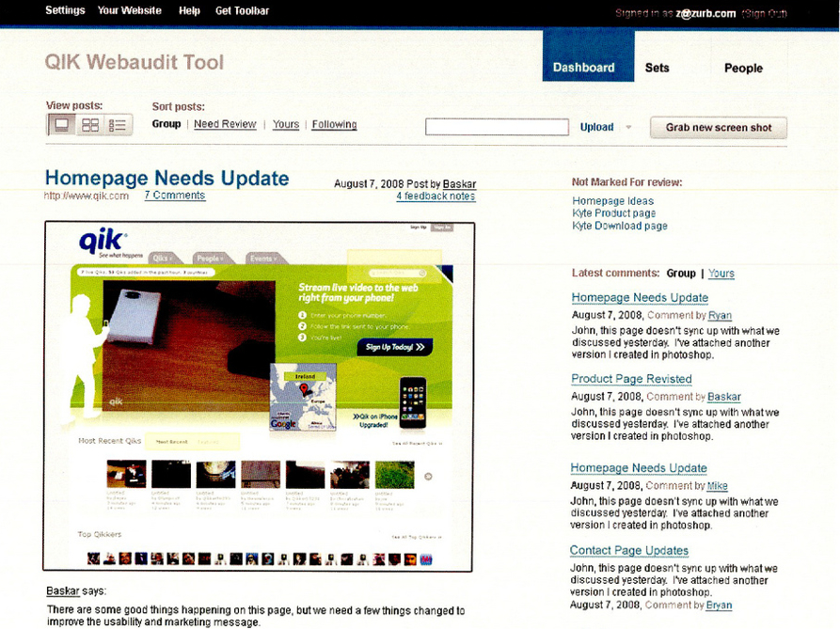Open Help in top bar
Viewport: 840px width, 629px height.
click(x=189, y=10)
